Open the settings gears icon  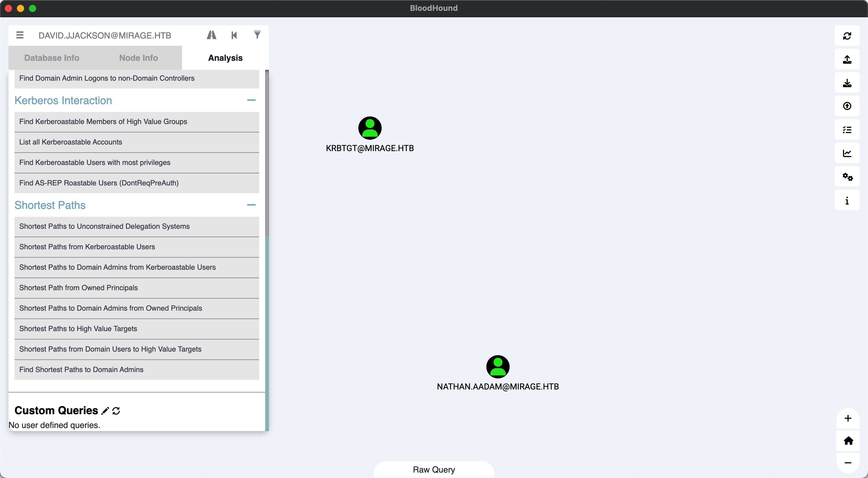(x=847, y=177)
